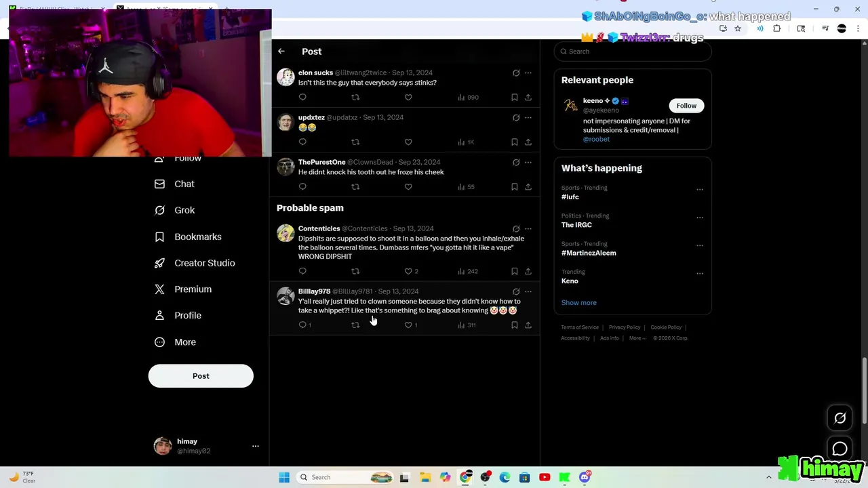Open the floating messages button
This screenshot has width=868, height=488.
[840, 449]
